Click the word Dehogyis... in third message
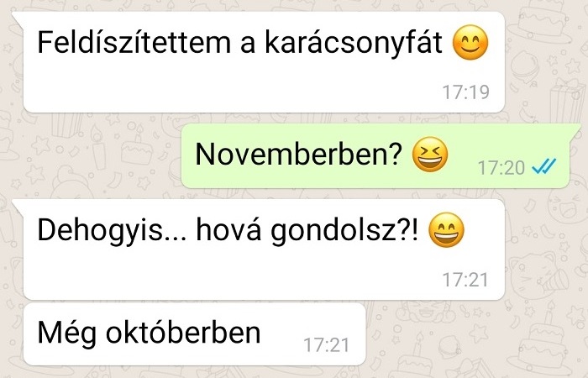 [112, 231]
